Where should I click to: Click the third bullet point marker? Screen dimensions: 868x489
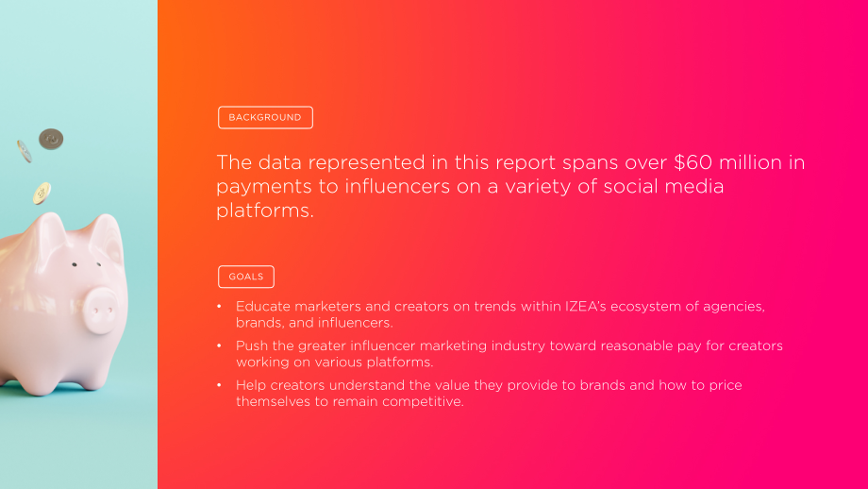point(219,385)
